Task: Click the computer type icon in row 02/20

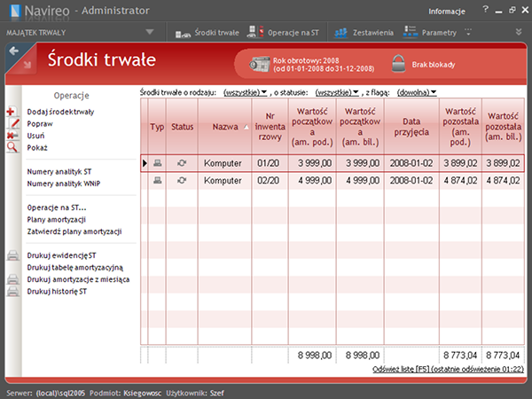Action: (x=157, y=180)
